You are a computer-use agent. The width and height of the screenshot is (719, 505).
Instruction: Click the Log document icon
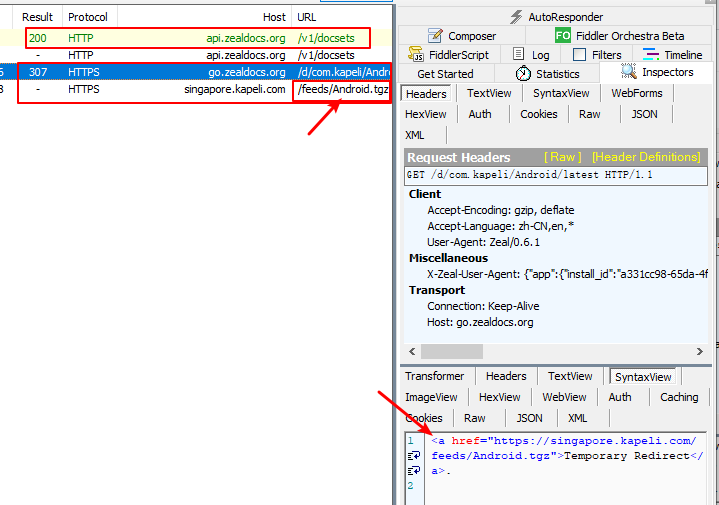pos(518,54)
